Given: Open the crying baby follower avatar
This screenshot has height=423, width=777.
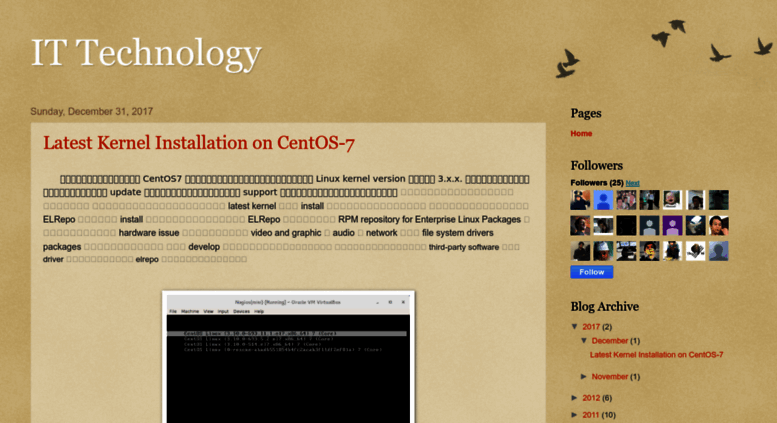Looking at the screenshot, I should coord(672,200).
